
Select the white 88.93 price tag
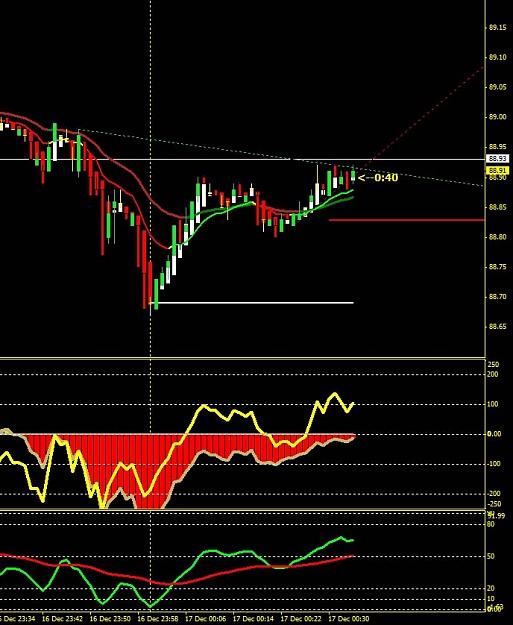[497, 159]
